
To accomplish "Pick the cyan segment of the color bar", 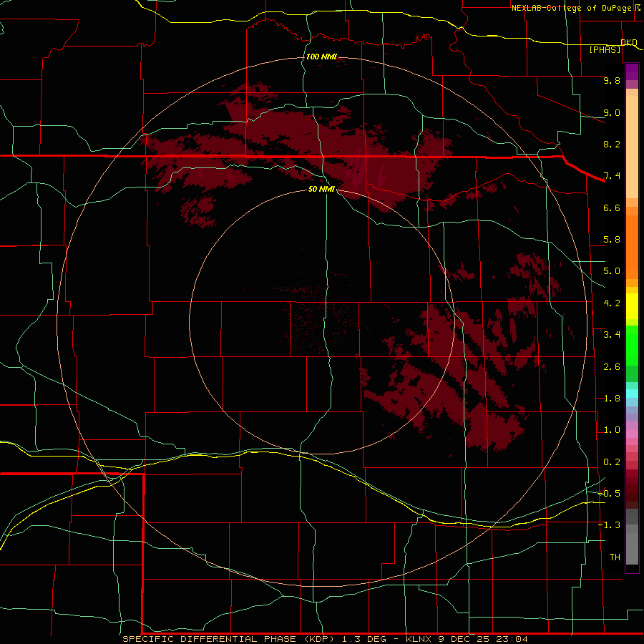I will coord(632,394).
